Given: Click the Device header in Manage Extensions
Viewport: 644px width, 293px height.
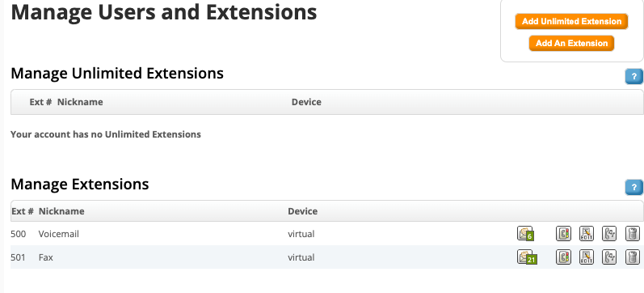Looking at the screenshot, I should [303, 211].
